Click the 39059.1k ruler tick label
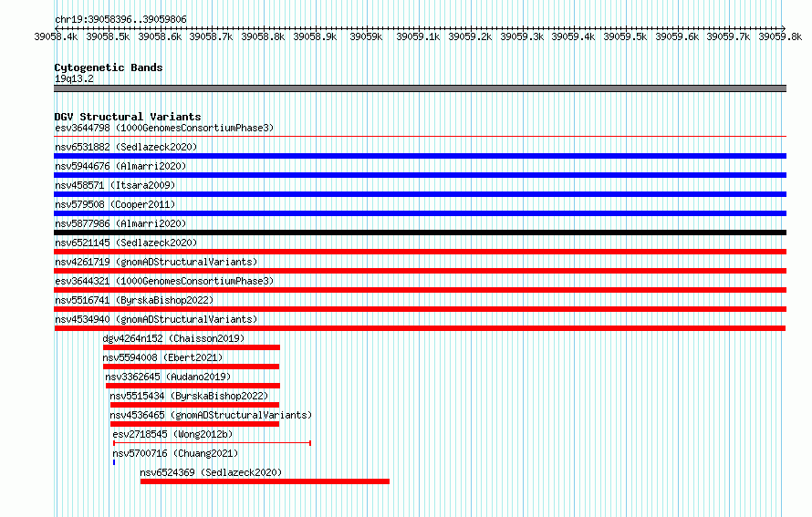 [418, 36]
